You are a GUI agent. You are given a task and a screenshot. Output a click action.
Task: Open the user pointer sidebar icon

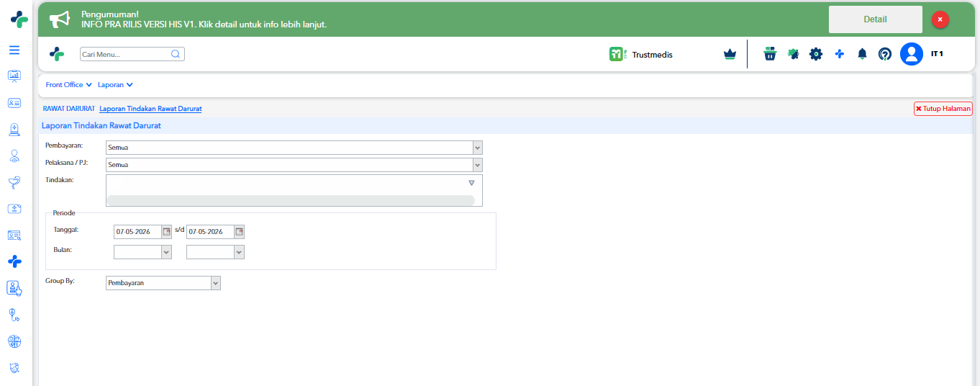point(14,288)
